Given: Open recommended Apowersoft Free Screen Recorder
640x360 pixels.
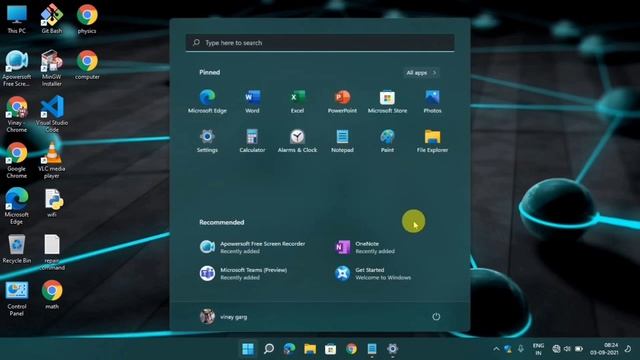Looking at the screenshot, I should [253, 247].
